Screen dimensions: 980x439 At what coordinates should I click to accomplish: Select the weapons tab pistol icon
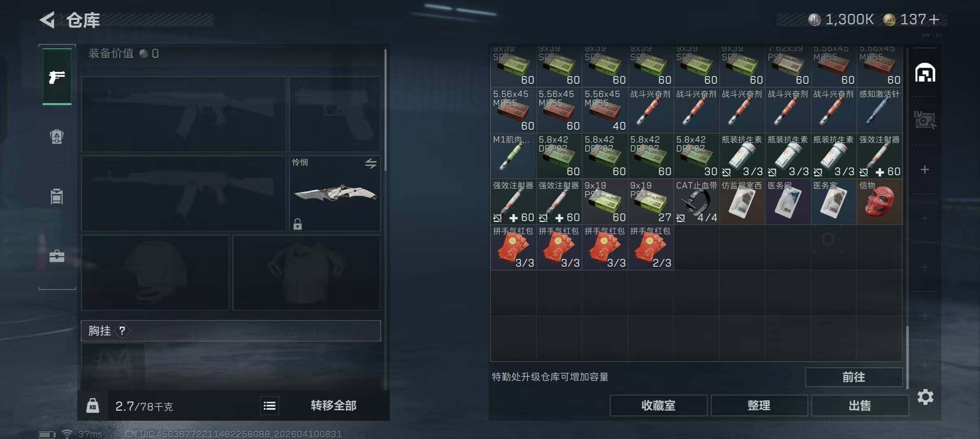click(57, 76)
